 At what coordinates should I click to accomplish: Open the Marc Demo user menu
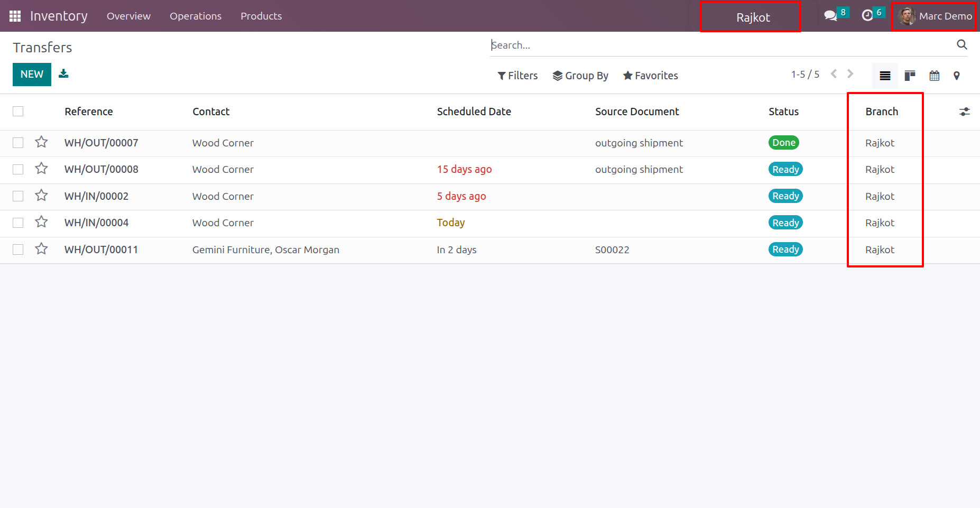[935, 16]
